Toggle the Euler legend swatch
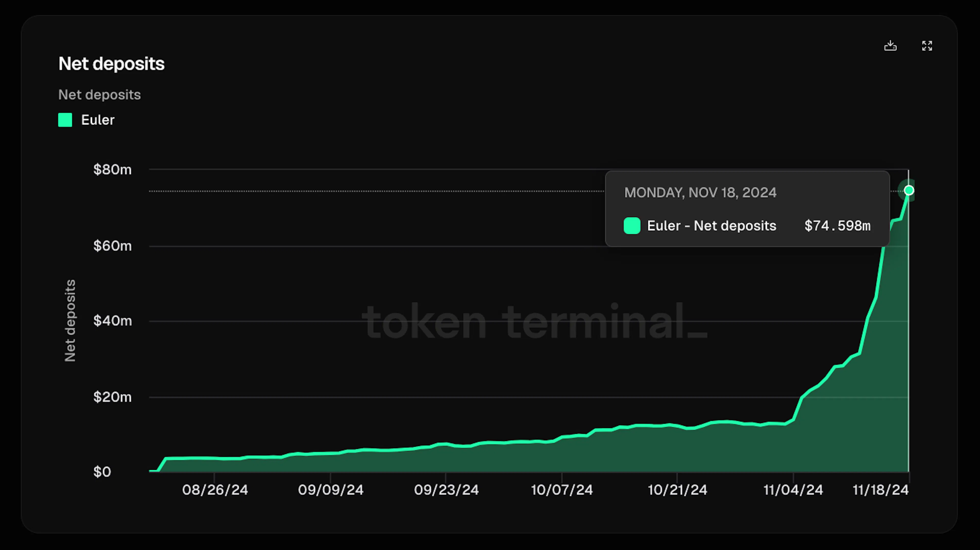 point(65,120)
